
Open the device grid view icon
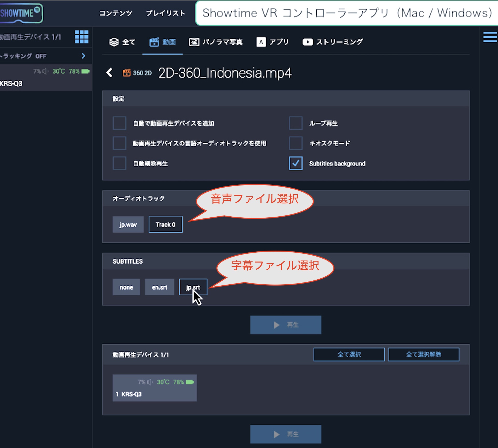(x=81, y=37)
